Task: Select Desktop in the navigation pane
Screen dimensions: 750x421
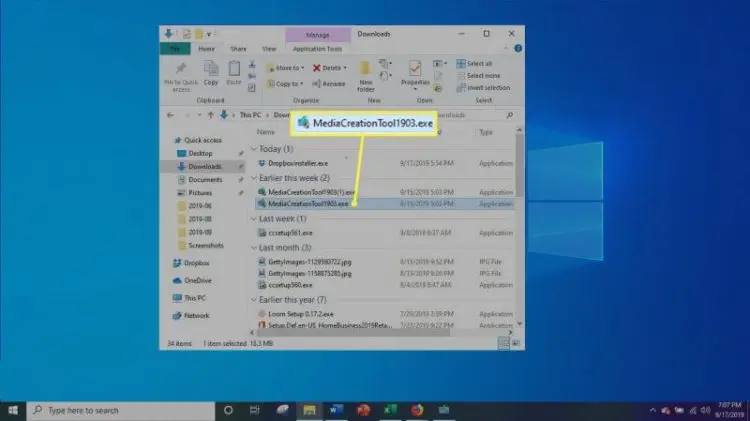Action: click(200, 153)
